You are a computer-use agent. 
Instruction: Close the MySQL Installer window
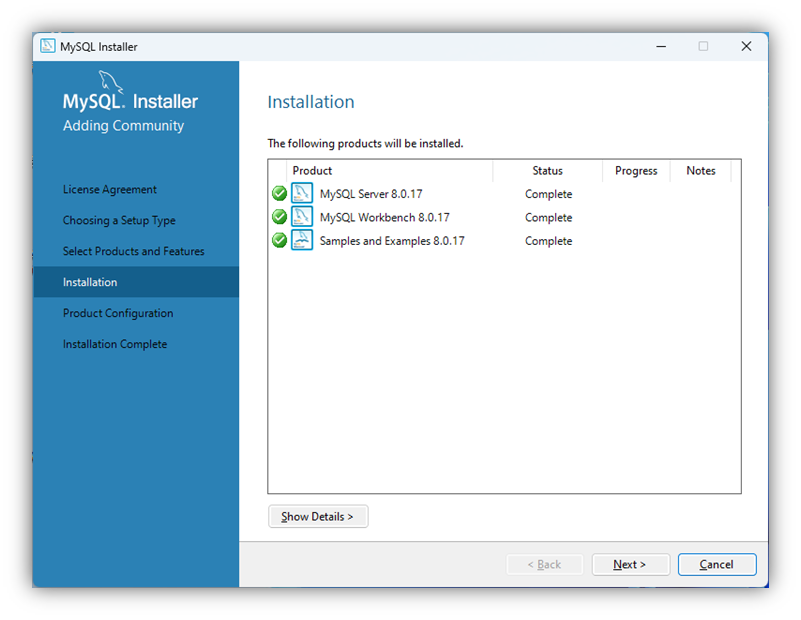tap(746, 46)
